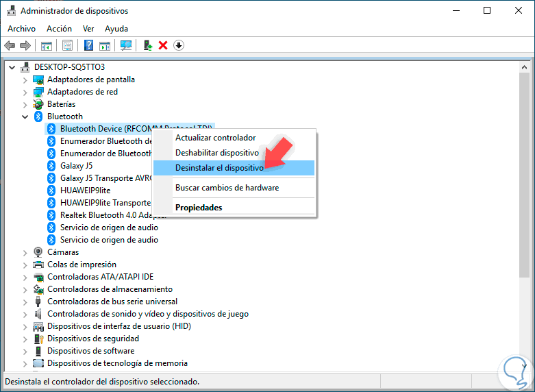535x392 pixels.
Task: Expand Controladoras de bus serie universal
Action: 25,302
